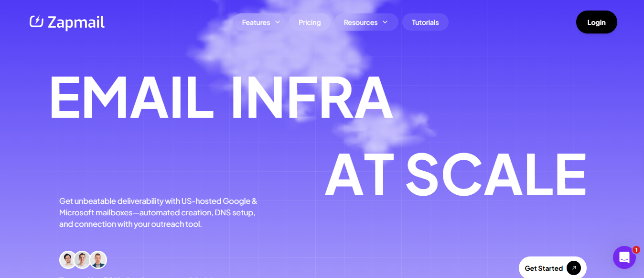Click the red notification badge on chat

tap(636, 250)
